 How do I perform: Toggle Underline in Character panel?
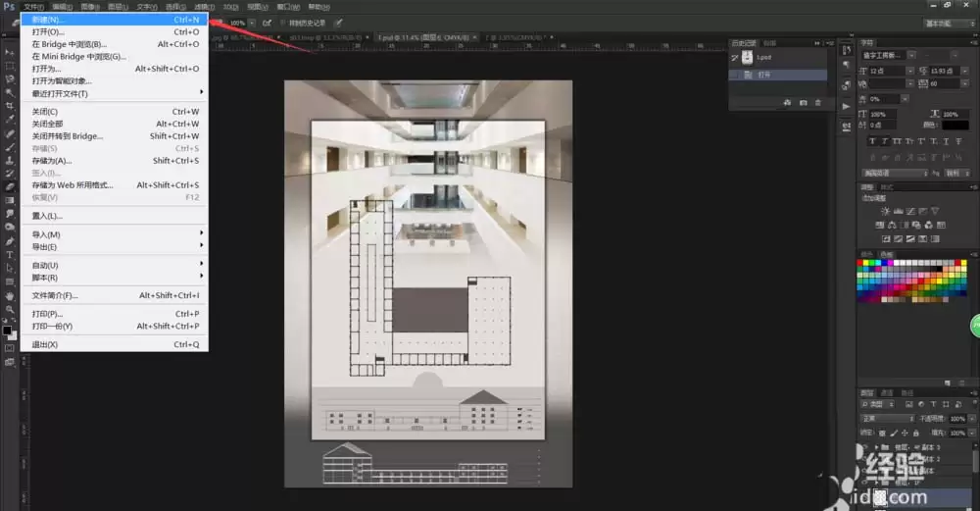coord(946,141)
